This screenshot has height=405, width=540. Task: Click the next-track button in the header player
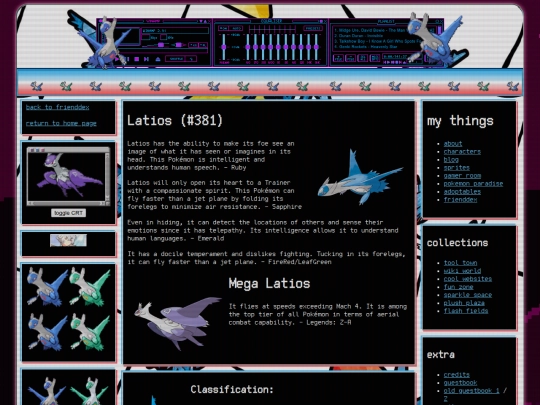[x=146, y=59]
